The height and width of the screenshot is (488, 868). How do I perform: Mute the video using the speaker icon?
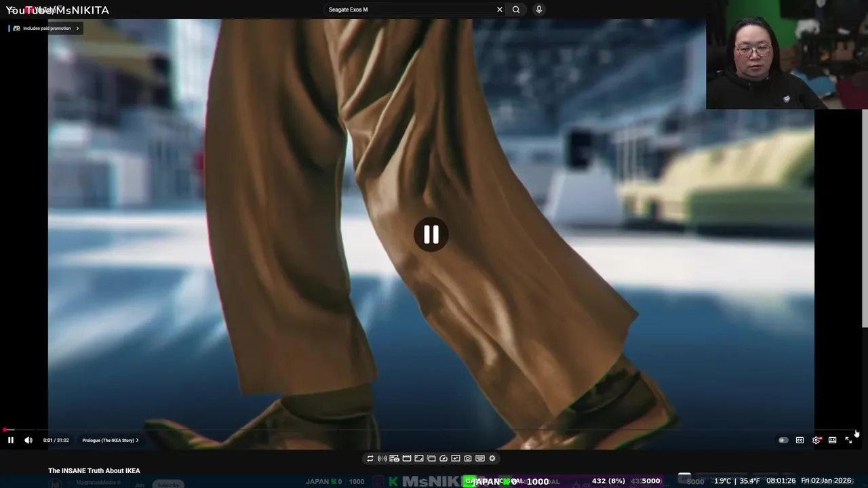click(x=28, y=440)
